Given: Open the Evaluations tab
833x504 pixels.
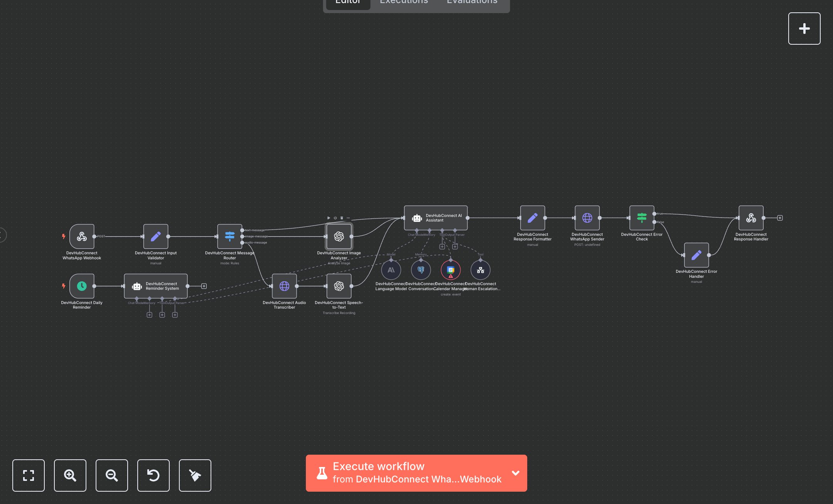Looking at the screenshot, I should tap(472, 2).
